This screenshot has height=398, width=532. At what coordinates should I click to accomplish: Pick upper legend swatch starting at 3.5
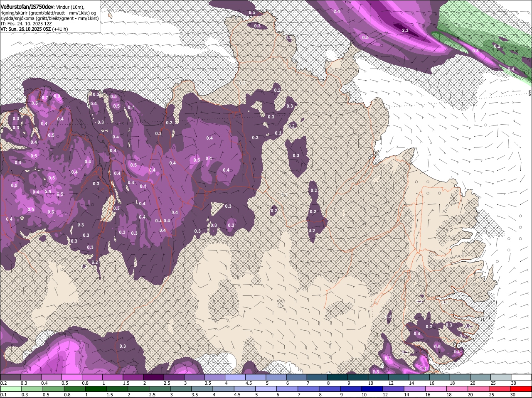click(215, 377)
